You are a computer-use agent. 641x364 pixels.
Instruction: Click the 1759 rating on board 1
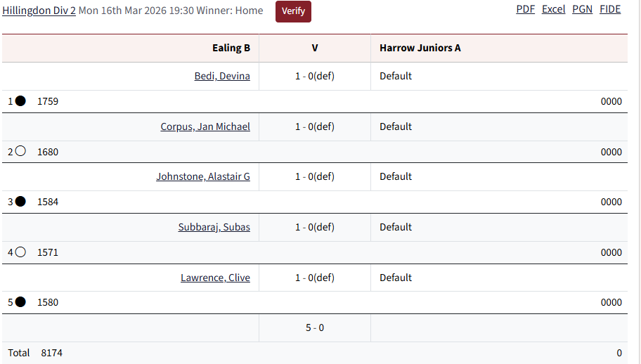click(x=48, y=101)
